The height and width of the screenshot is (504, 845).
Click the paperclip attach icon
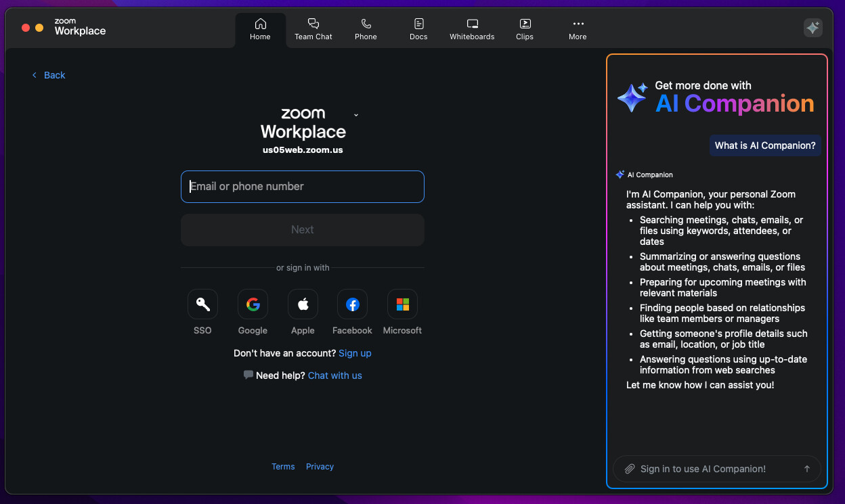[629, 469]
